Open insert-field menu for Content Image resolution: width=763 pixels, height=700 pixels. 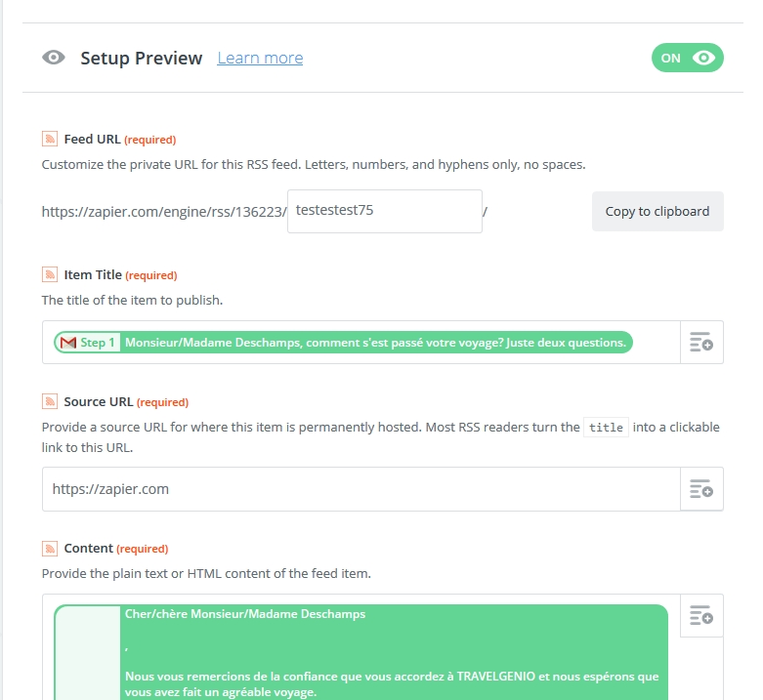tap(701, 615)
